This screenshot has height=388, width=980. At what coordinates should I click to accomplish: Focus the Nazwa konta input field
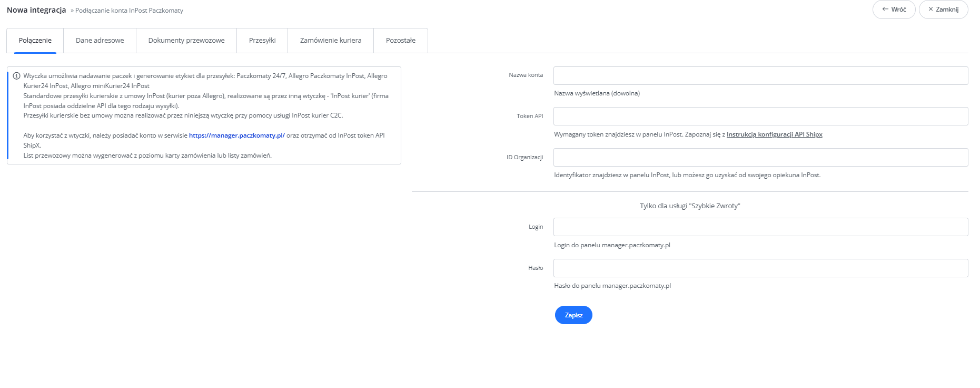tap(760, 76)
